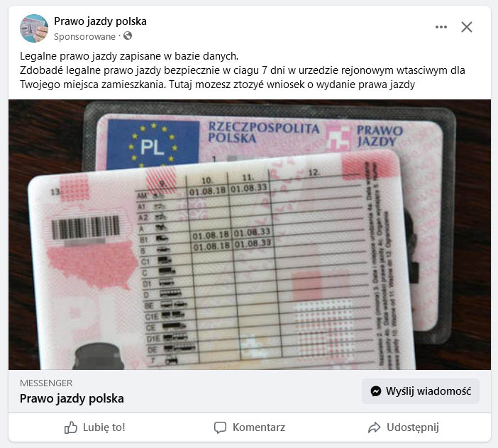
Task: Hide the ad with the X icon
Action: tap(467, 27)
